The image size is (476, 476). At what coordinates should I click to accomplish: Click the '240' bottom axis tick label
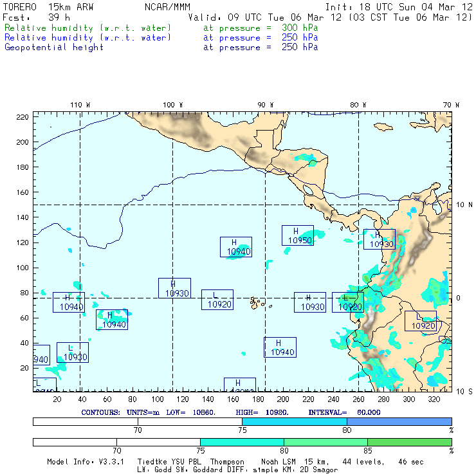pos(333,399)
